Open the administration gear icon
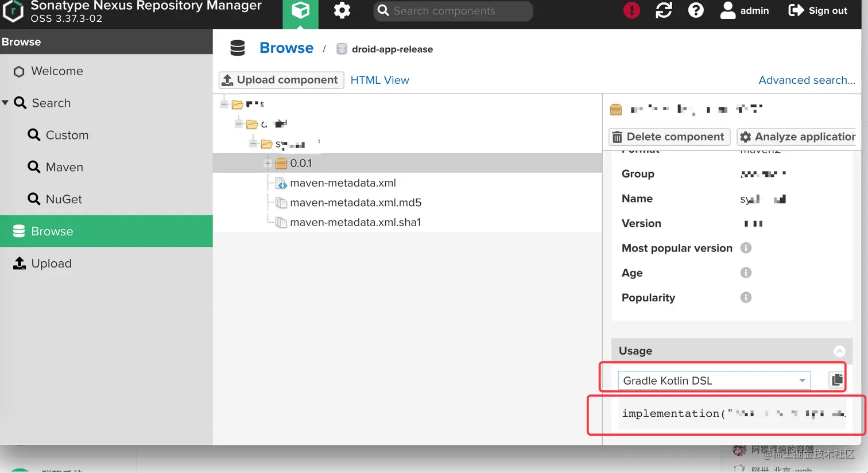868x473 pixels. (342, 10)
